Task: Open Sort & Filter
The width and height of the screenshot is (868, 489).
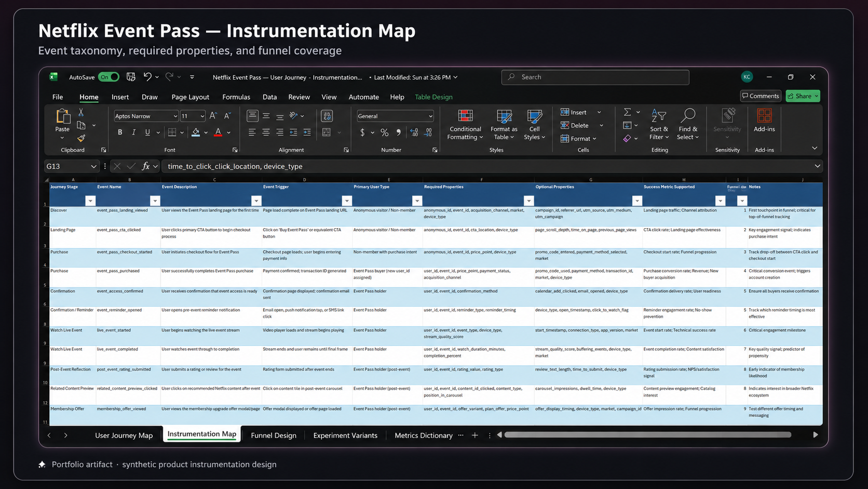Action: 659,125
